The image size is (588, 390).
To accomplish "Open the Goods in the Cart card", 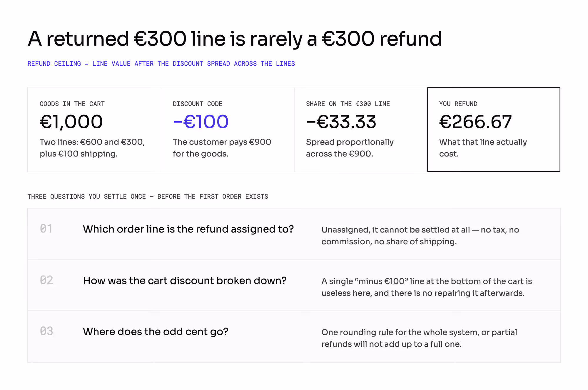I will (x=94, y=130).
